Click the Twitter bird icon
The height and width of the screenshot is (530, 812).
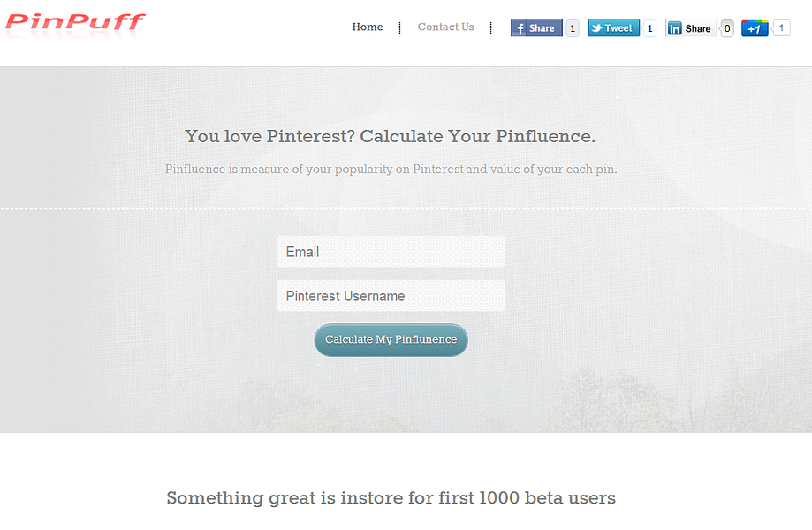coord(596,28)
